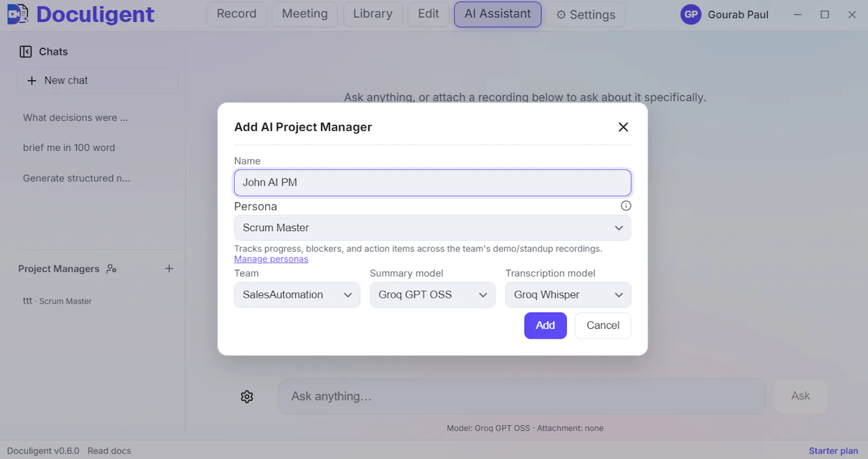Switch to the Library tab
This screenshot has height=459, width=868.
[x=373, y=14]
